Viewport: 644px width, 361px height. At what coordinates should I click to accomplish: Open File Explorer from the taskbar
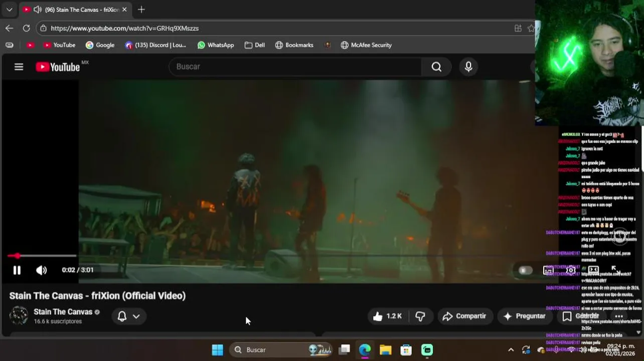385,350
